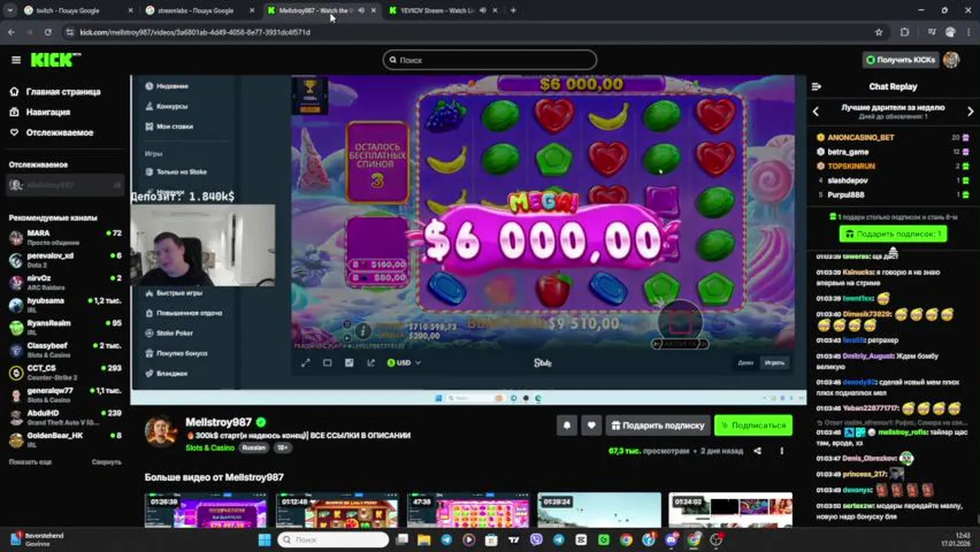Open the video thumbnail labeled 01:24:02
This screenshot has width=980, height=552.
pyautogui.click(x=730, y=511)
